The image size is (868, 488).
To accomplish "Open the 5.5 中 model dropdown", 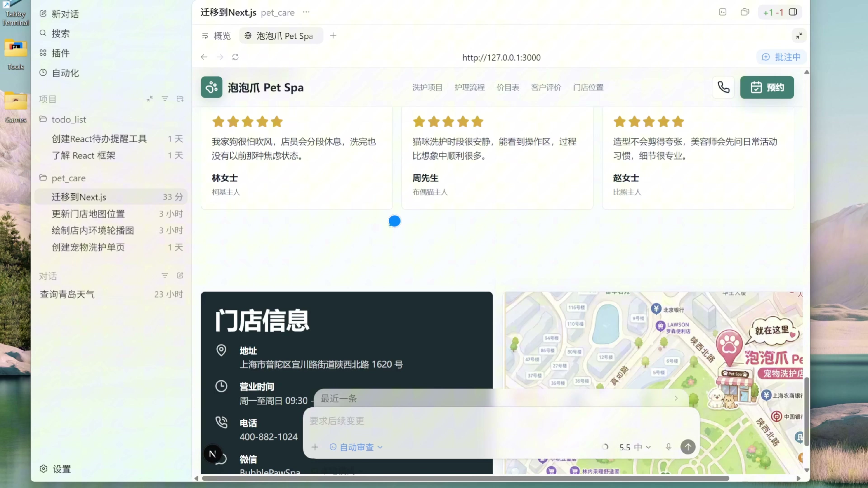I will coord(635,447).
